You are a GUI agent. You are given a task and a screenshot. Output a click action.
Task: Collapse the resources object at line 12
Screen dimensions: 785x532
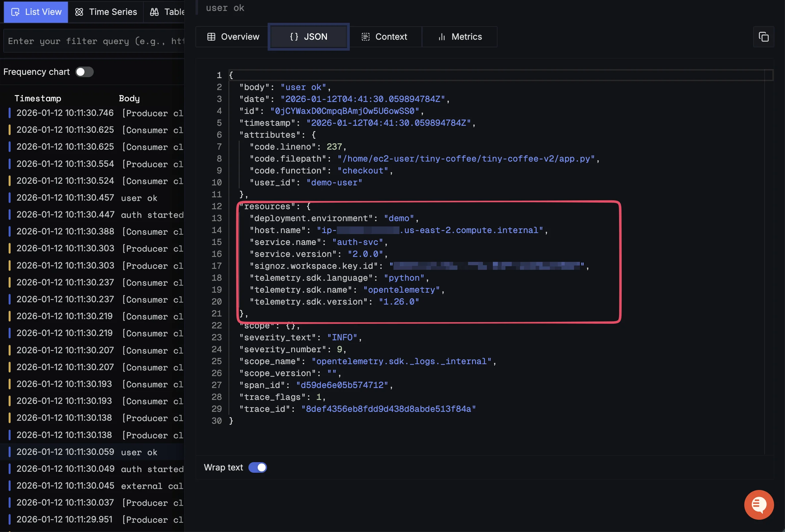coord(226,206)
